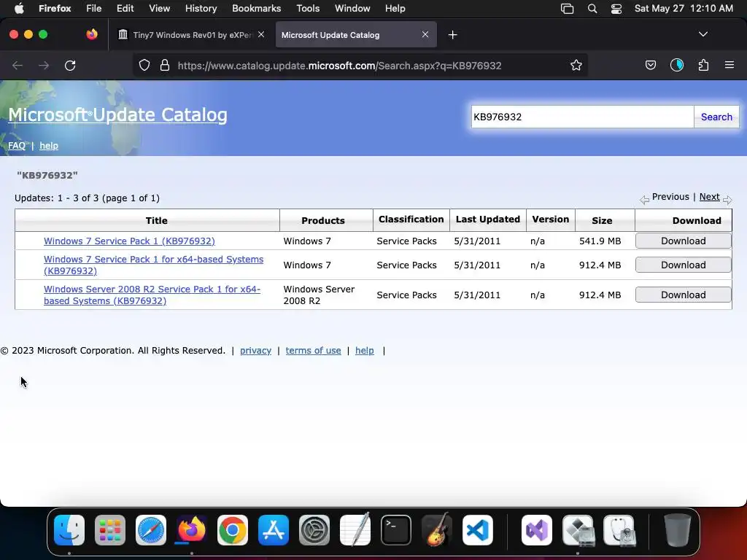The height and width of the screenshot is (560, 747).
Task: Open the Pocket save icon
Action: (650, 66)
